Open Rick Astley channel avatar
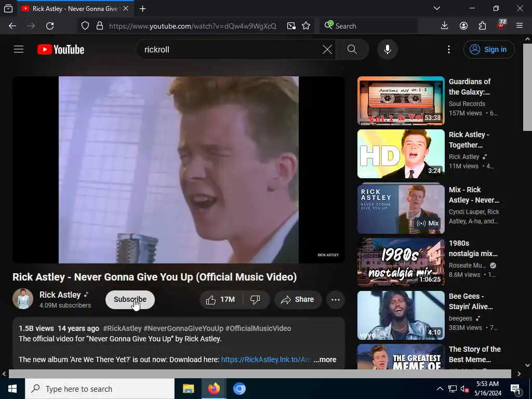532x399 pixels. 23,299
